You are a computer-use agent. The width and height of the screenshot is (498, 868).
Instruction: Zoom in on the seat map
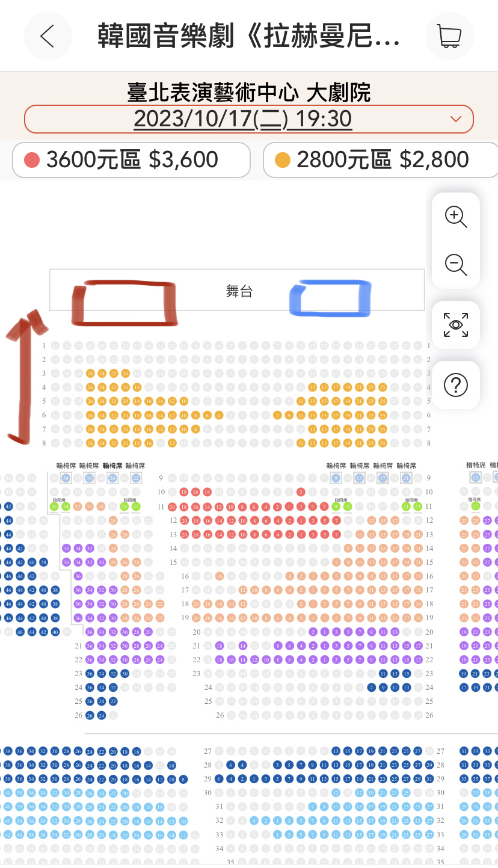[456, 217]
